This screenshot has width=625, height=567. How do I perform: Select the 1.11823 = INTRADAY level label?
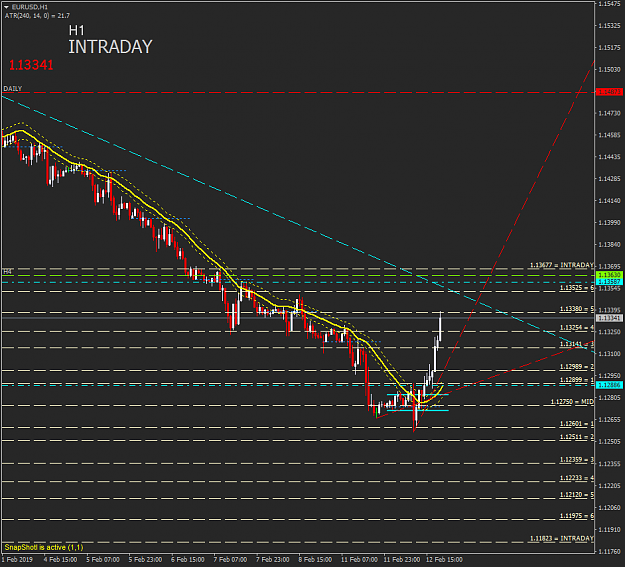tap(562, 538)
